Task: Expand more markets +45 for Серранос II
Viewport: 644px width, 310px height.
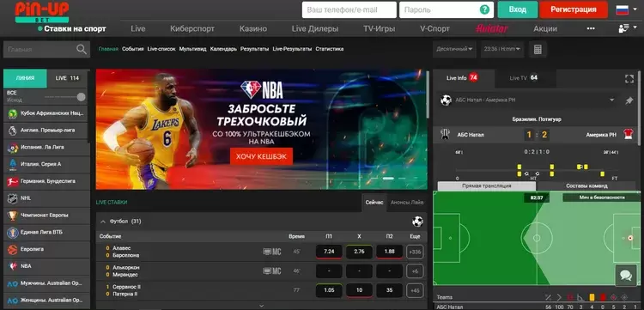Action: click(415, 291)
